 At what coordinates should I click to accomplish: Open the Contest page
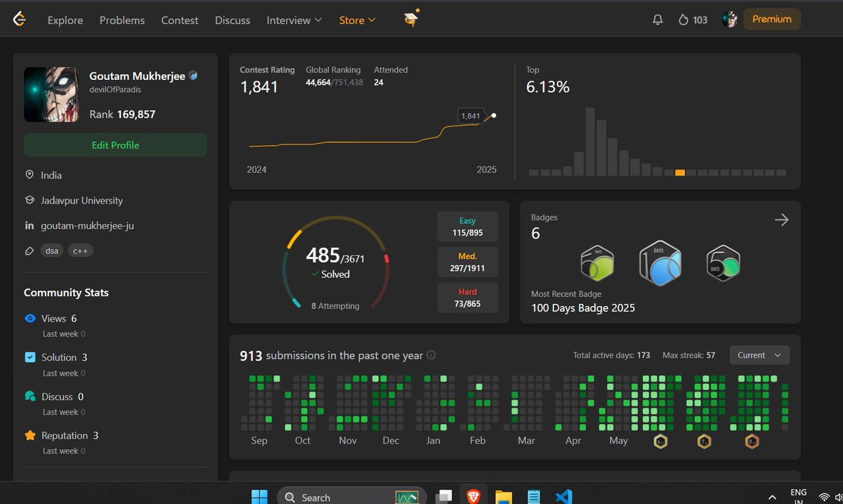[180, 20]
